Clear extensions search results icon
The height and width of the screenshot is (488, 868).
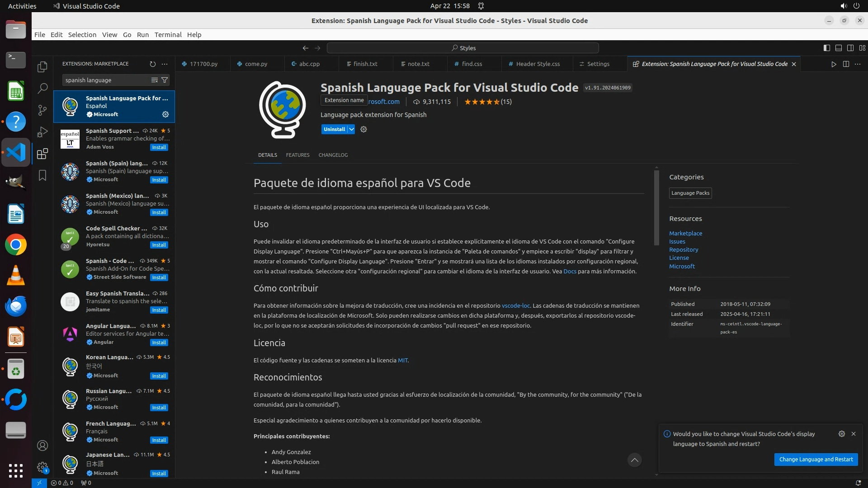(155, 80)
